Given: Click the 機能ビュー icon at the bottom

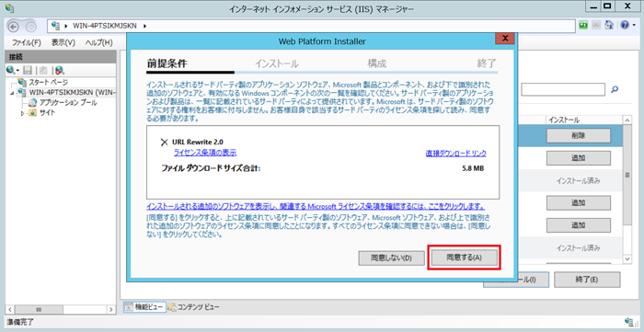Looking at the screenshot, I should (x=129, y=307).
